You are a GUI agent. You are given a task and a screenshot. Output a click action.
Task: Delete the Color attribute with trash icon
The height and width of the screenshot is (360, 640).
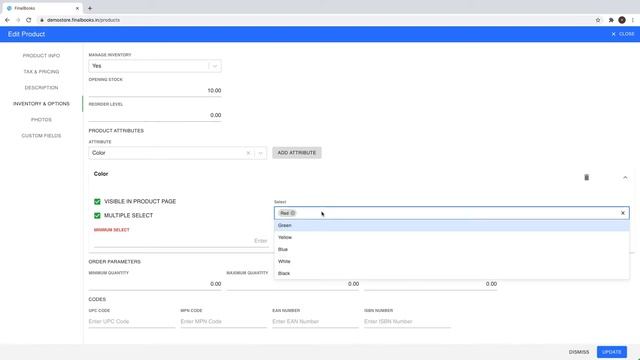[587, 177]
